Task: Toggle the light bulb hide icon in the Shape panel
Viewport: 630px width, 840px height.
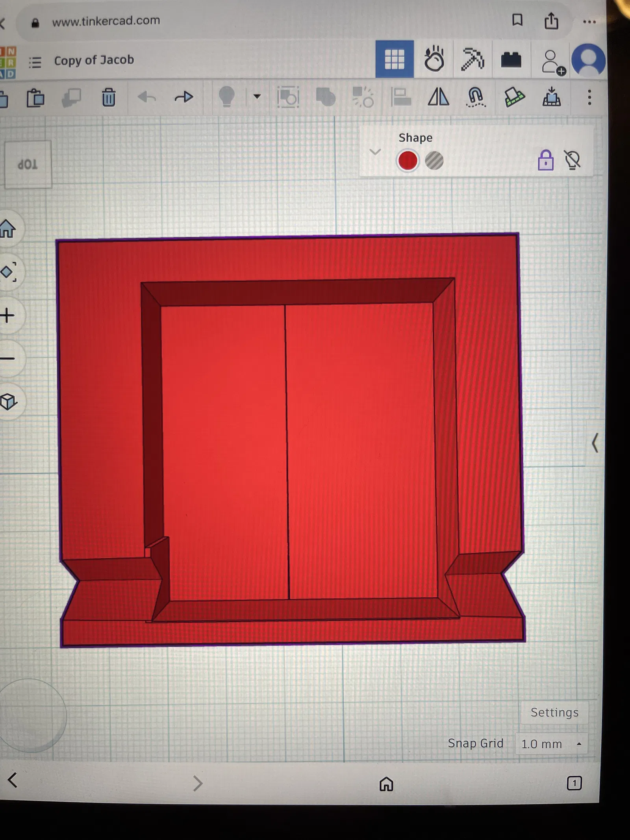Action: coord(572,160)
